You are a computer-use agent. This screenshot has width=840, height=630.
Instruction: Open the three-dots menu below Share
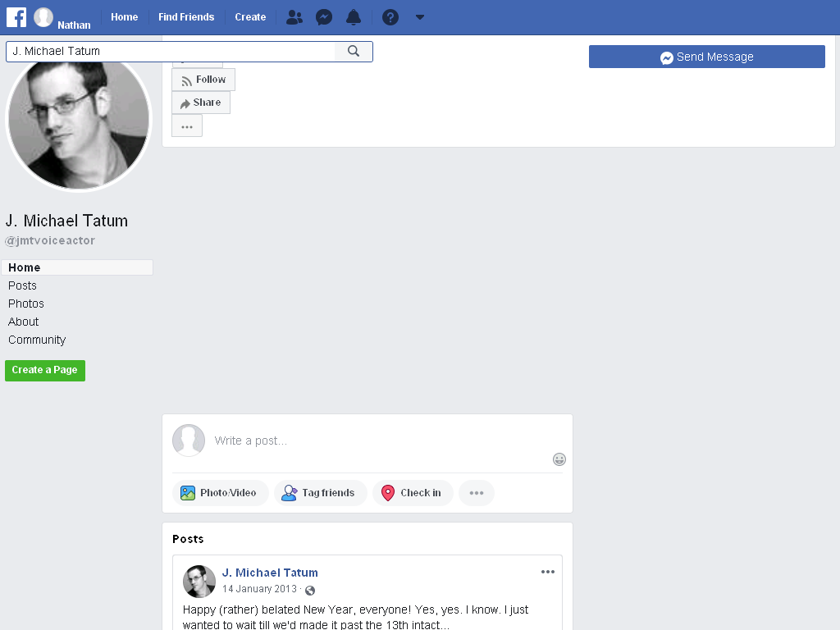coord(187,126)
